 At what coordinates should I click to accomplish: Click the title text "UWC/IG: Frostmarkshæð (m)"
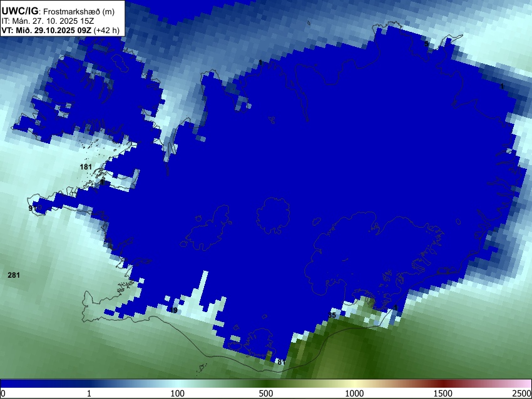coord(58,11)
